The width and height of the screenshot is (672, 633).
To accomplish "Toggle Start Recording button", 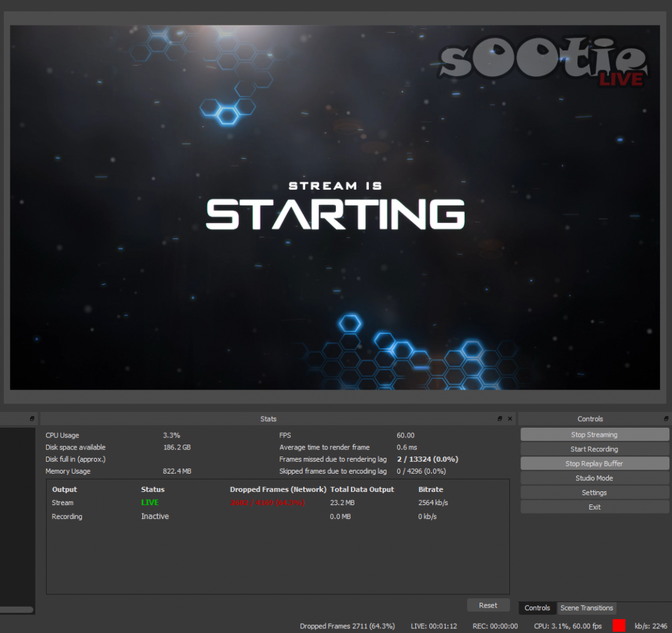I will (x=594, y=449).
